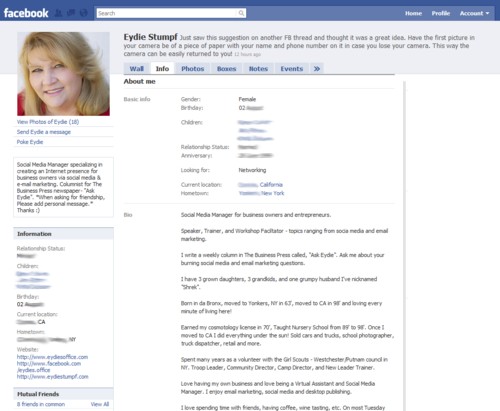
Task: Click the Networking value under Looking for
Action: [x=252, y=170]
